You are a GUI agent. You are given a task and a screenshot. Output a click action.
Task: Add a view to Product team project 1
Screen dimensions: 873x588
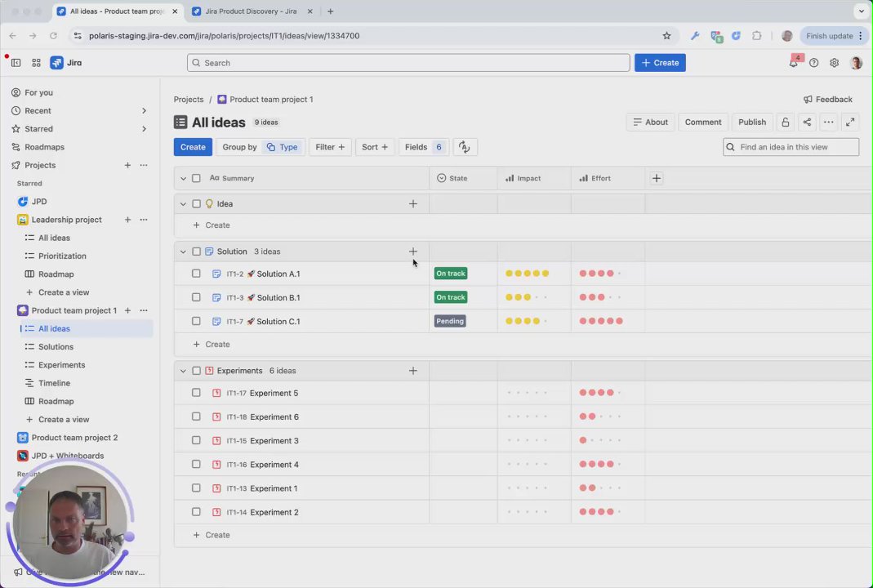pyautogui.click(x=127, y=310)
